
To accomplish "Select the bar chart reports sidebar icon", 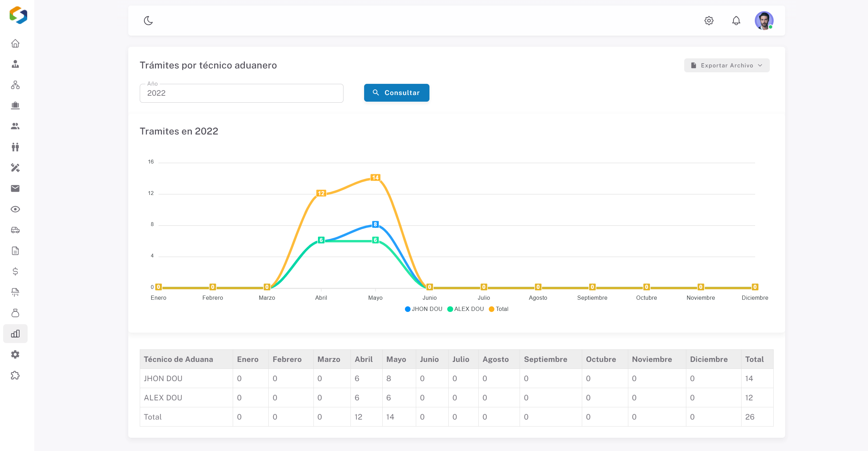I will coord(15,334).
